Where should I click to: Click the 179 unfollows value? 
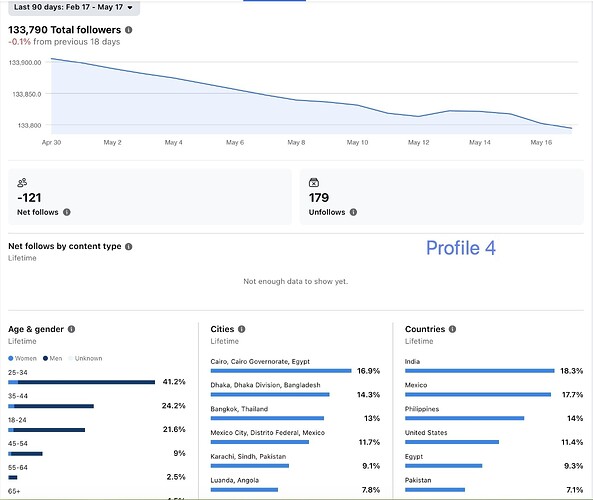tap(319, 198)
